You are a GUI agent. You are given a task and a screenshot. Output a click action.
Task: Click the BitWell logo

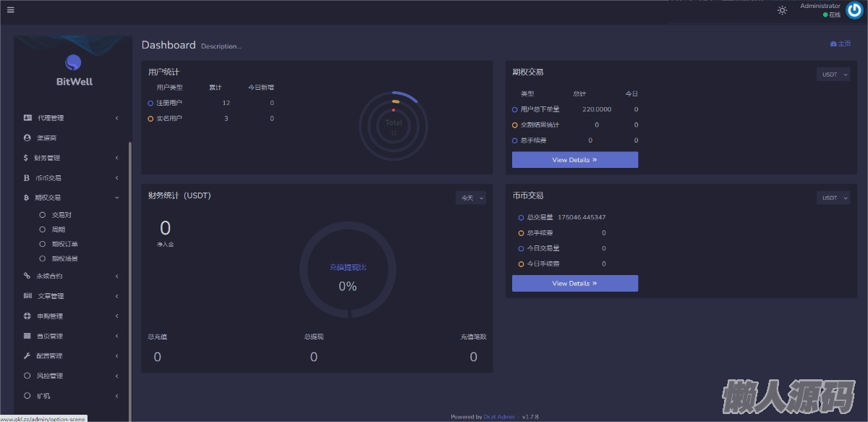[x=74, y=71]
